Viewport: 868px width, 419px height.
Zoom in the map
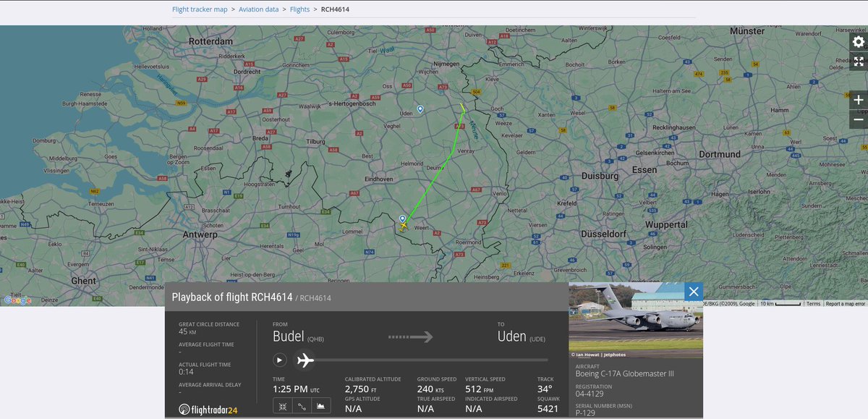tap(859, 100)
